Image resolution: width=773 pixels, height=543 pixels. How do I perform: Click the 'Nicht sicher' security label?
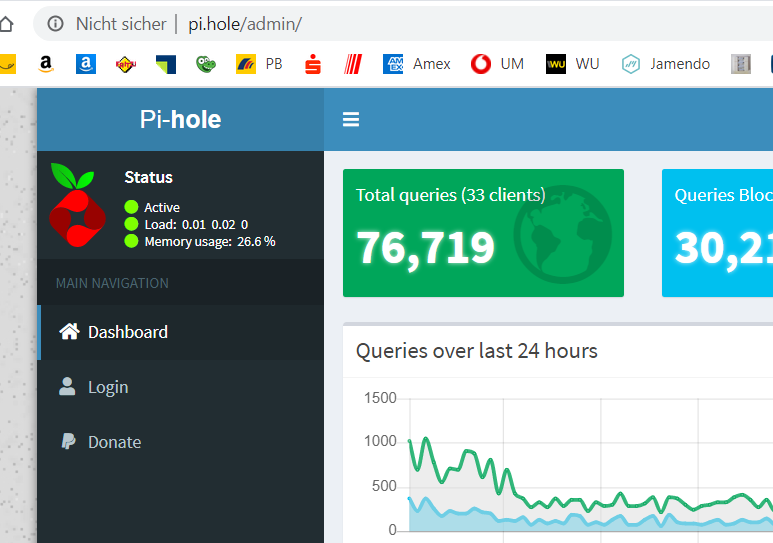click(x=121, y=24)
